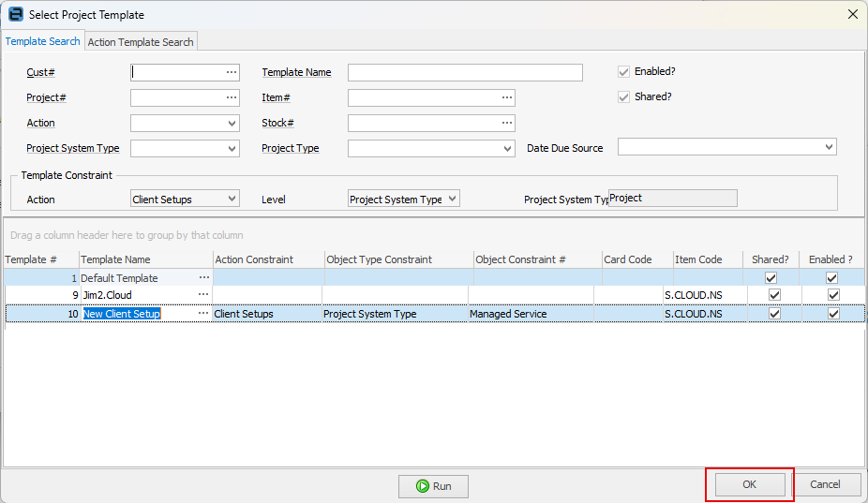
Task: Click the Item Code column header
Action: [709, 259]
